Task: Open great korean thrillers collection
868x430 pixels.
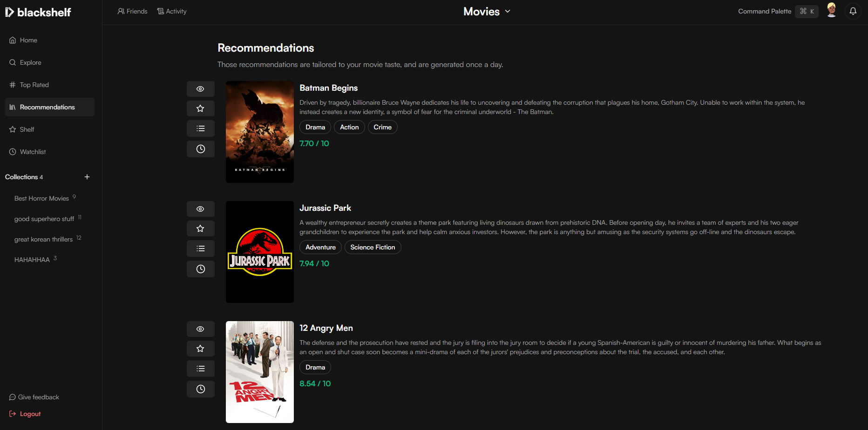Action: point(47,239)
